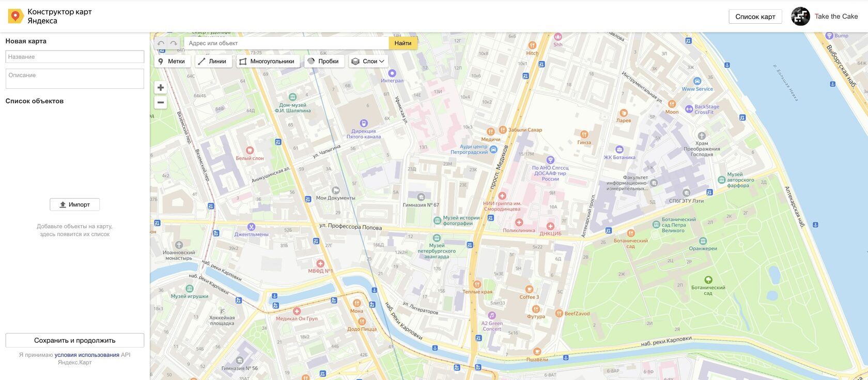Click the A2 Green Concert marker
This screenshot has height=380, width=868.
[492, 315]
